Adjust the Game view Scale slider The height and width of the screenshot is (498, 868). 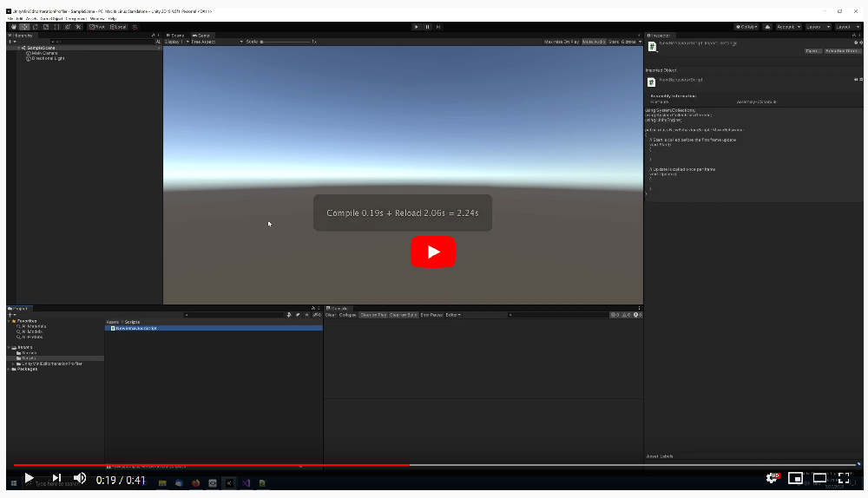point(286,42)
